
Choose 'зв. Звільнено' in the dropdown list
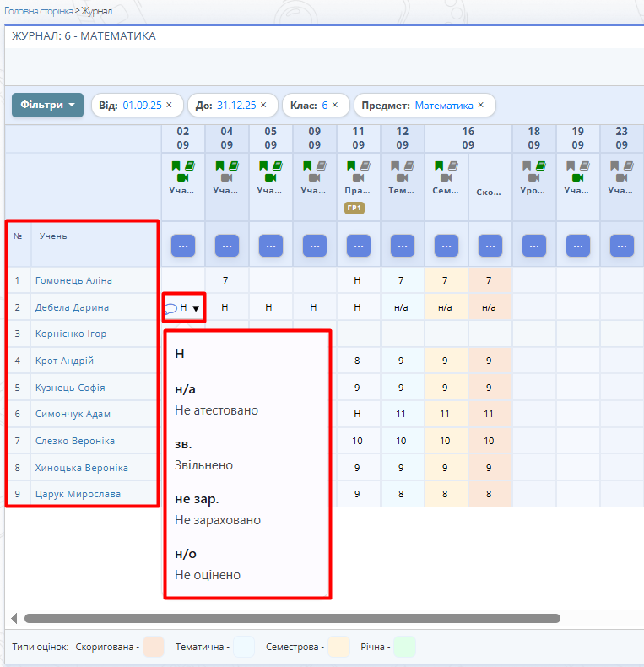(204, 454)
